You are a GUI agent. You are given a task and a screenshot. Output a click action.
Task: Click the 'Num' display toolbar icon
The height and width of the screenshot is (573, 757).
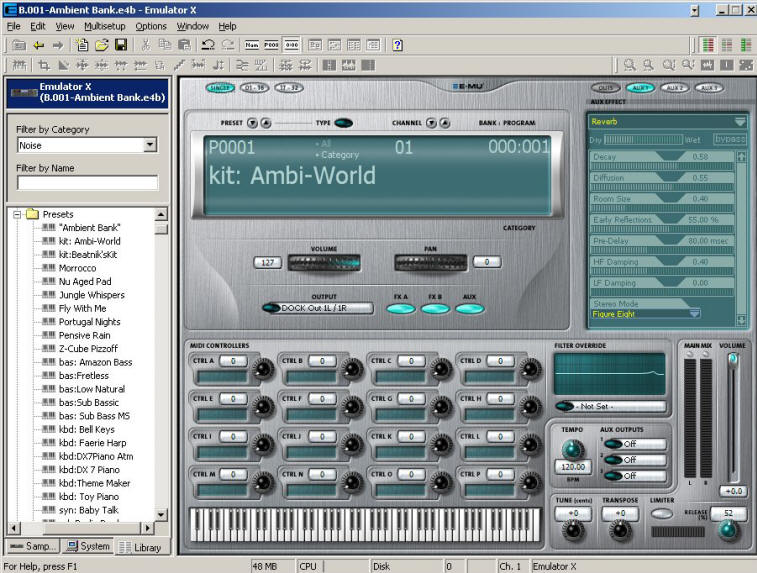point(252,45)
